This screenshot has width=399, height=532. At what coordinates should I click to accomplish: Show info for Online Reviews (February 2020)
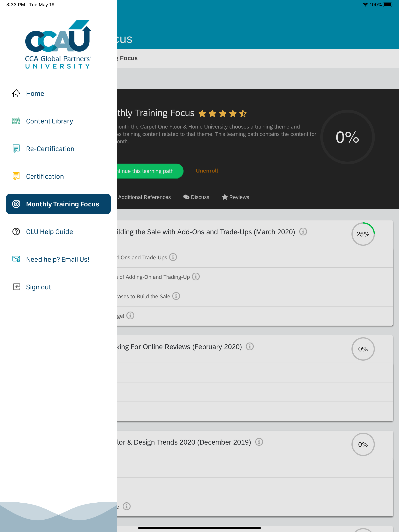(x=250, y=347)
